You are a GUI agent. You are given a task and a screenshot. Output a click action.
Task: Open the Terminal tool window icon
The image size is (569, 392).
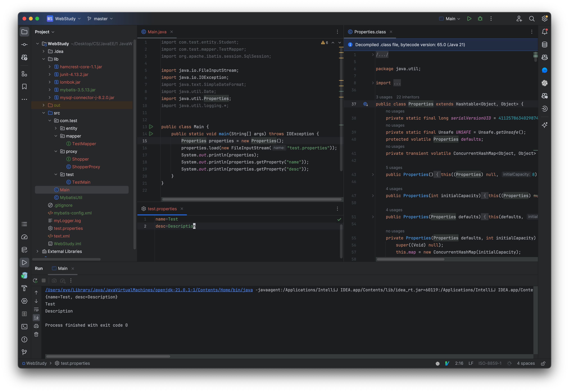pos(24,327)
